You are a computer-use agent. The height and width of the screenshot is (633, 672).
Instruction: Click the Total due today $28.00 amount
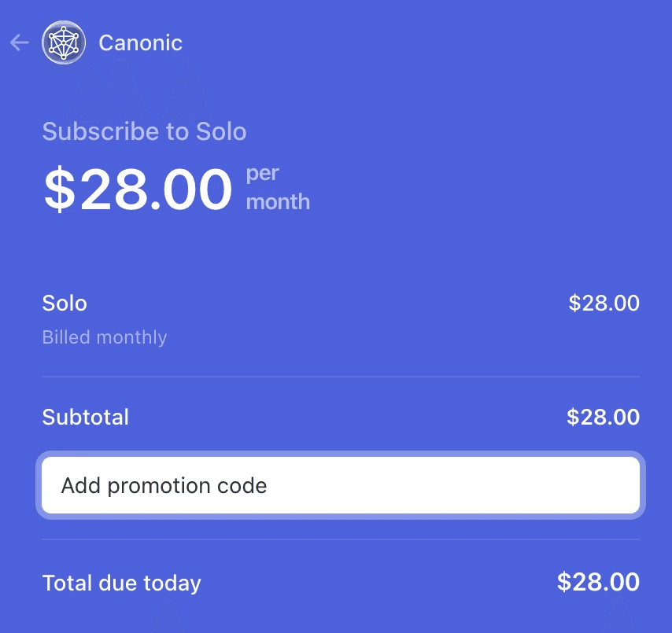coord(598,582)
